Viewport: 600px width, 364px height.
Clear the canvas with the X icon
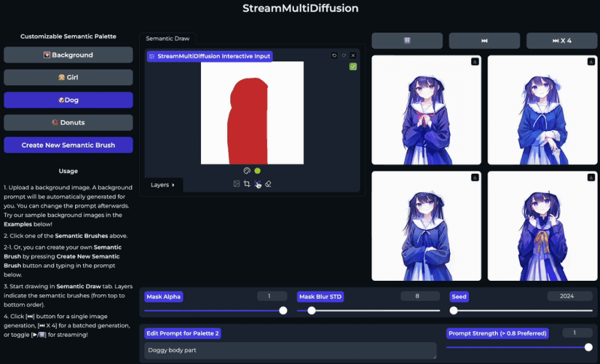point(353,55)
